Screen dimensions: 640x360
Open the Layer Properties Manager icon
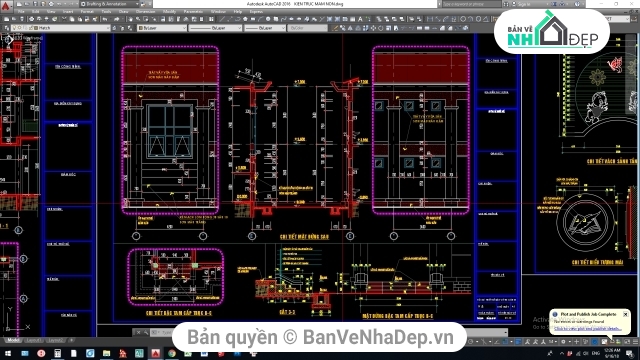(x=7, y=28)
